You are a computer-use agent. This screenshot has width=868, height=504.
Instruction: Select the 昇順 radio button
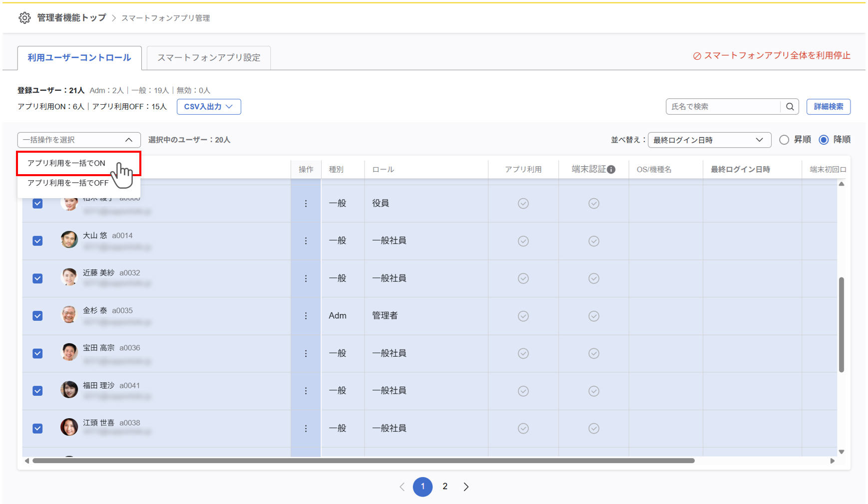(x=784, y=140)
